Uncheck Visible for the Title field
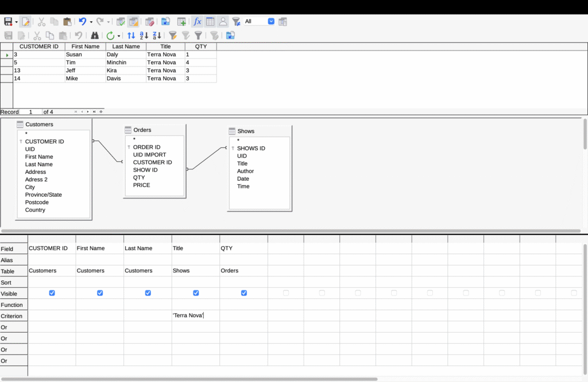588x382 pixels. tap(196, 293)
